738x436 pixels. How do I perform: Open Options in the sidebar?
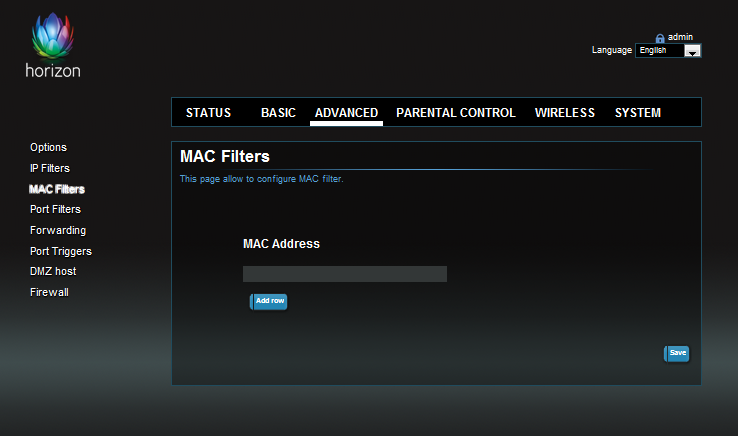click(x=48, y=147)
